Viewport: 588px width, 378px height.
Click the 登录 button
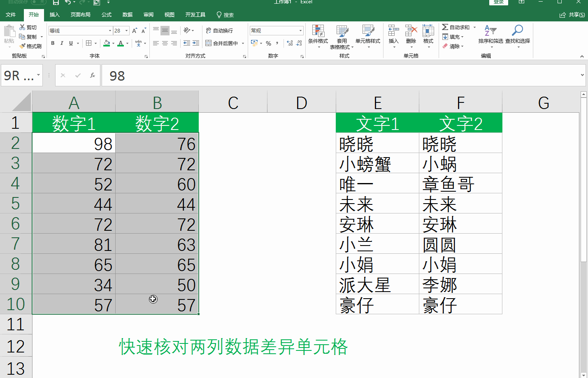click(498, 2)
